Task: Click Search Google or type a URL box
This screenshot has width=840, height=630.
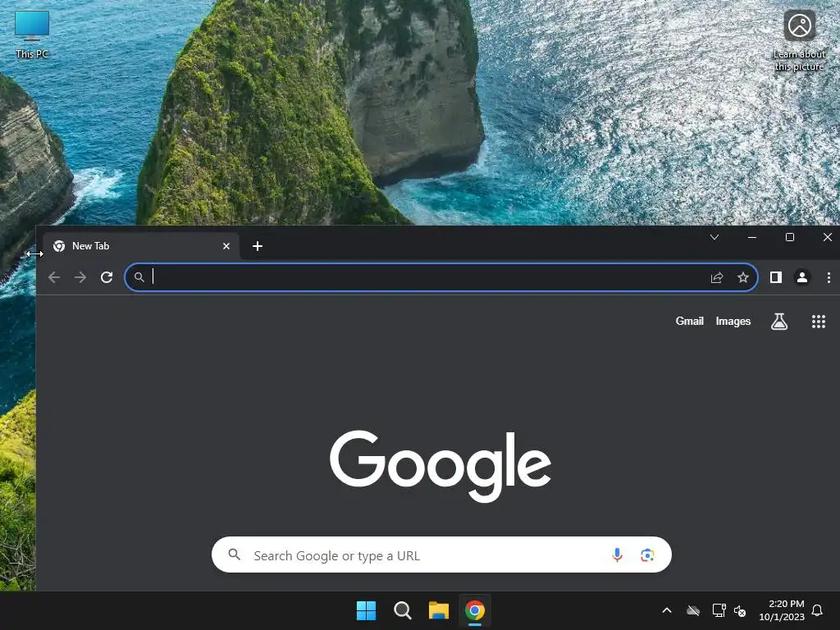Action: [x=441, y=555]
